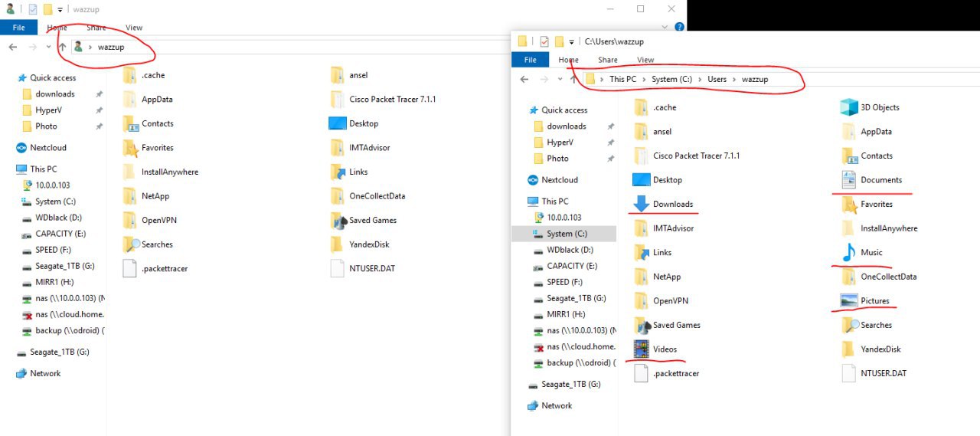Open Videos folder in right window
Image resolution: width=980 pixels, height=436 pixels.
[x=655, y=349]
